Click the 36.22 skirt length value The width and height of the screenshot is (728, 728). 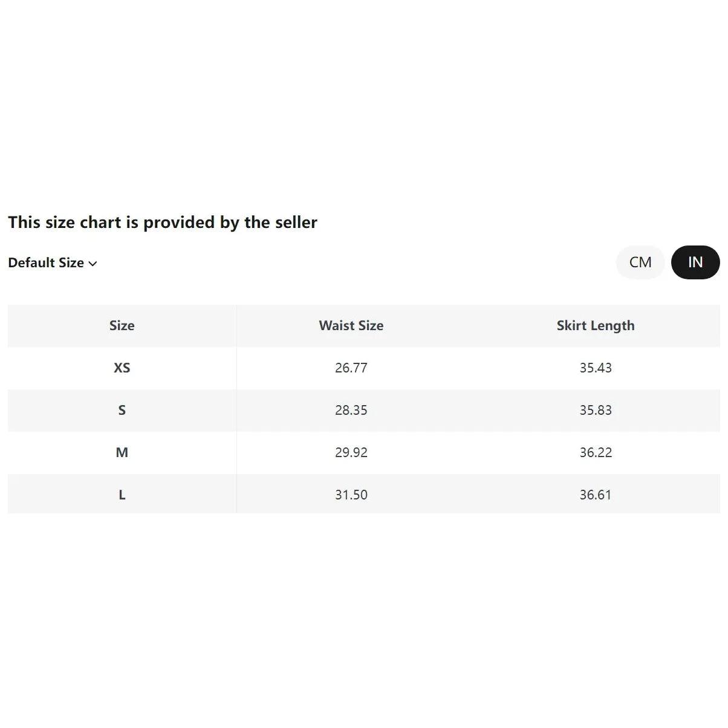click(x=596, y=452)
